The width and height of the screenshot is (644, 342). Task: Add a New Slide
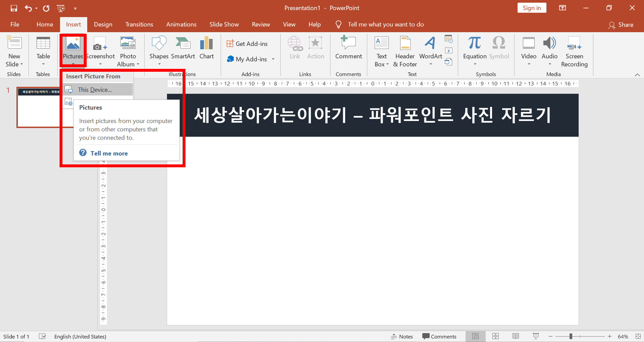[14, 42]
